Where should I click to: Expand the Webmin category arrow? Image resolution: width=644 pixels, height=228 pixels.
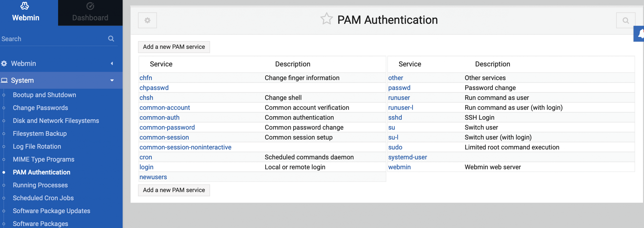point(112,64)
